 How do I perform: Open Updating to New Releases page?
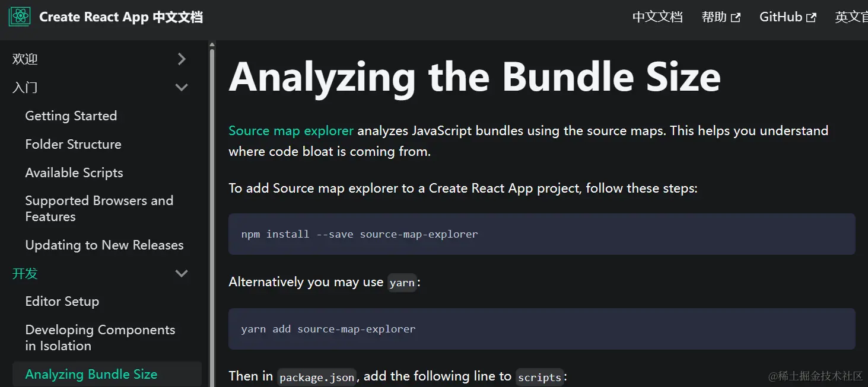(x=104, y=245)
